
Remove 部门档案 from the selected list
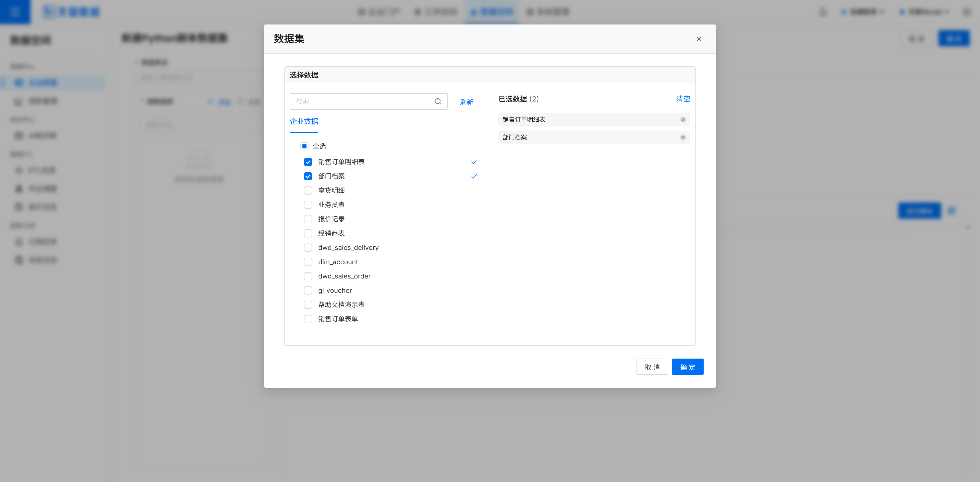pyautogui.click(x=683, y=138)
